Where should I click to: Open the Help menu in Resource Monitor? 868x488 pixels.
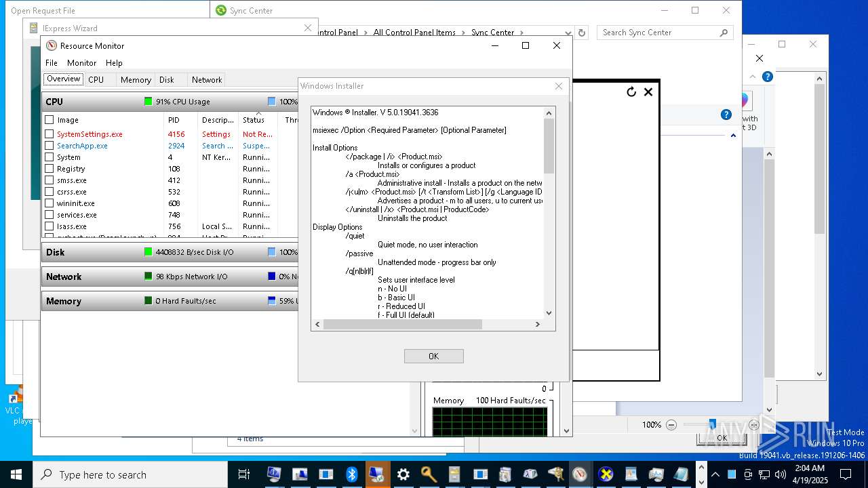click(114, 63)
